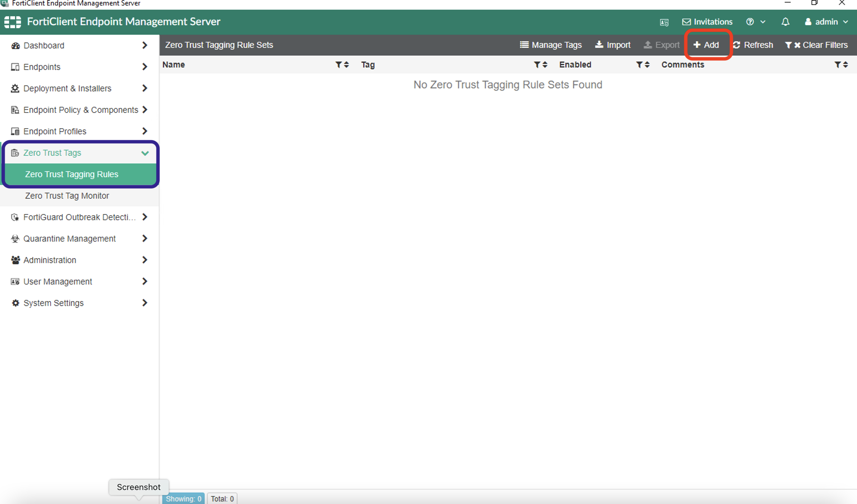Click the Dashboard gauge icon
Viewport: 857px width, 504px height.
coord(15,46)
